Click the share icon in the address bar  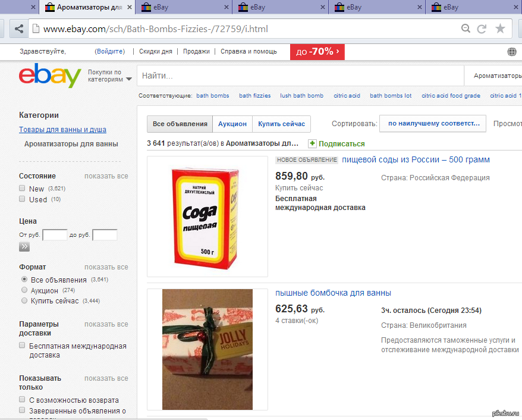(19, 29)
